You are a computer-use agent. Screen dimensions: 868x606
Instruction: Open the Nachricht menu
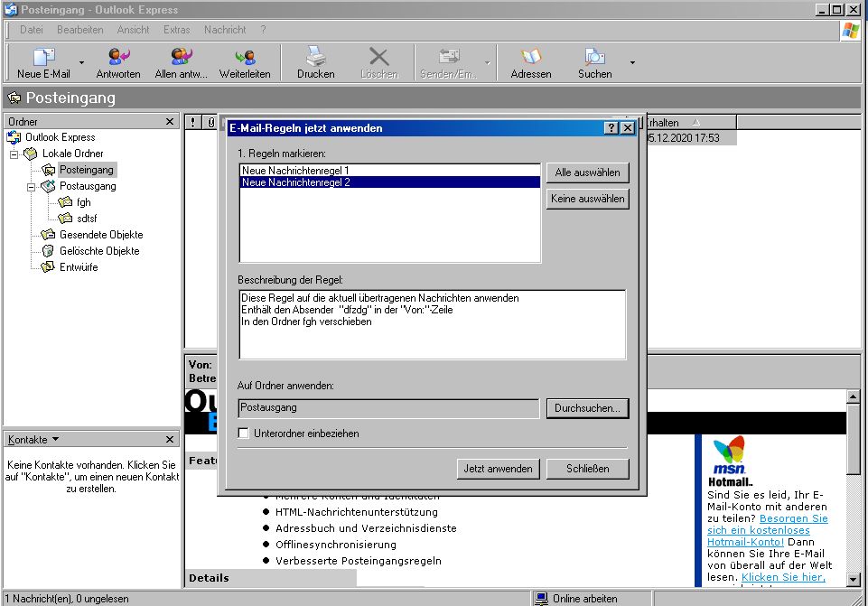click(x=225, y=29)
